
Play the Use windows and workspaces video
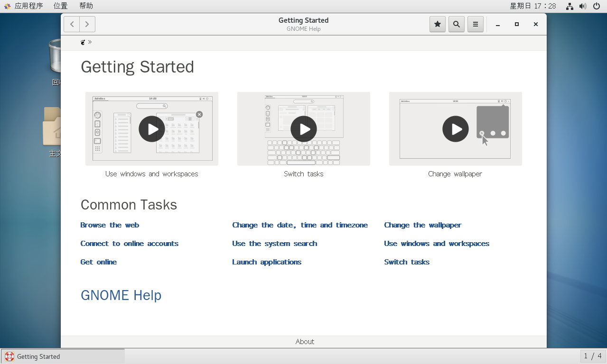[x=152, y=129]
